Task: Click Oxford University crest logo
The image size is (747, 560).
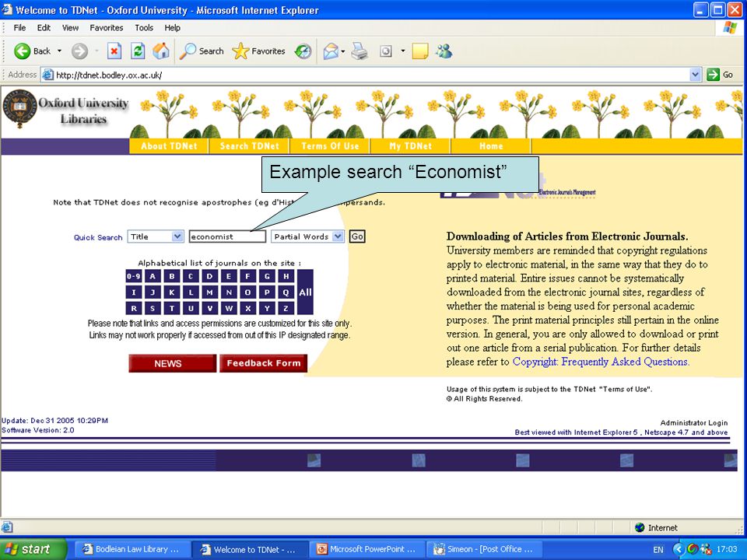Action: click(19, 108)
